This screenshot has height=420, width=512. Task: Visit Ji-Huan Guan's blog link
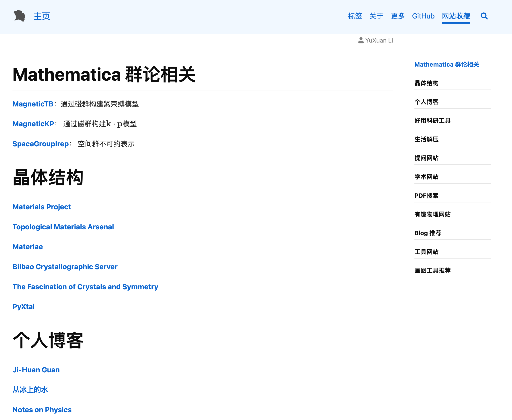(x=36, y=370)
